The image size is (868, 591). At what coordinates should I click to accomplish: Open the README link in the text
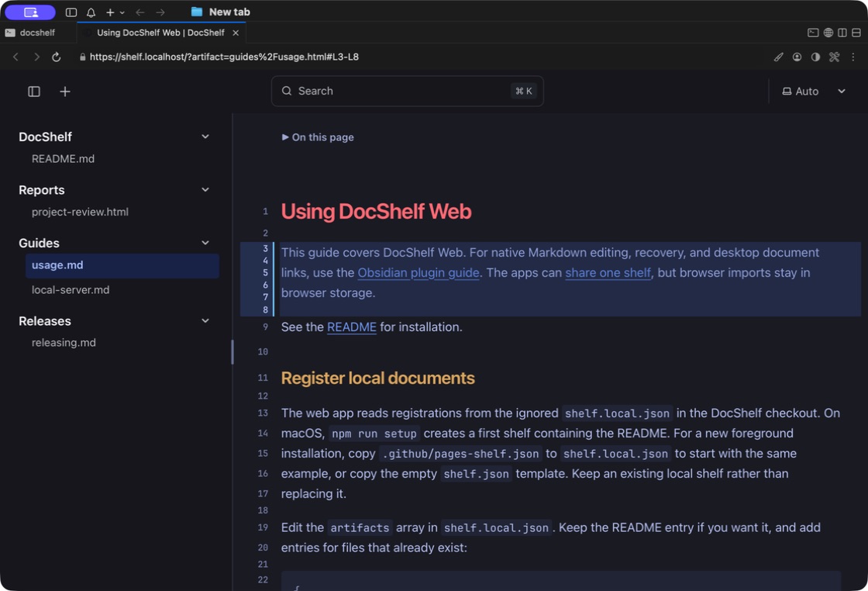352,327
